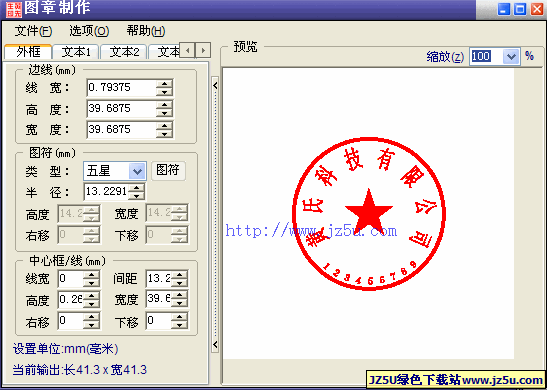Click the red star in stamp preview

point(369,213)
